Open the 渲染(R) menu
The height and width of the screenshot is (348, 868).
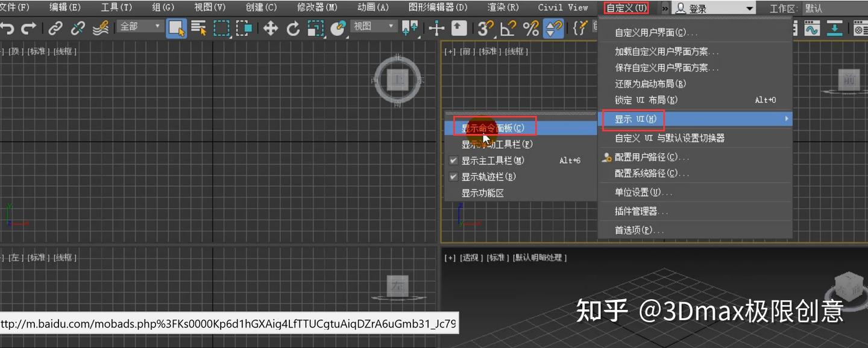point(503,8)
